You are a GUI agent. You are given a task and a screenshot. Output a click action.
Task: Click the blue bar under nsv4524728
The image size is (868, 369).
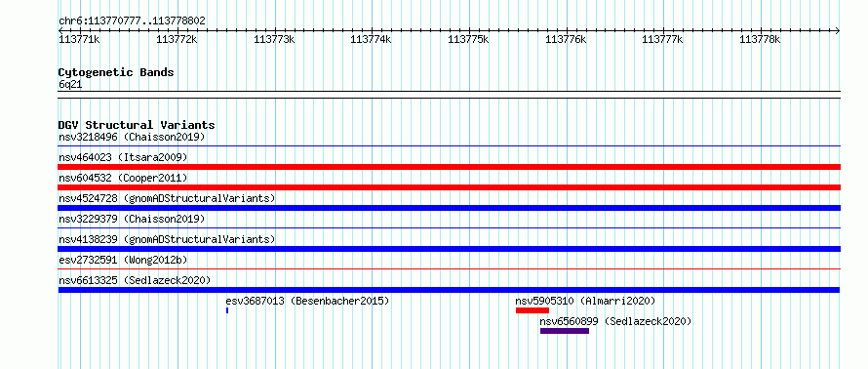click(x=449, y=208)
